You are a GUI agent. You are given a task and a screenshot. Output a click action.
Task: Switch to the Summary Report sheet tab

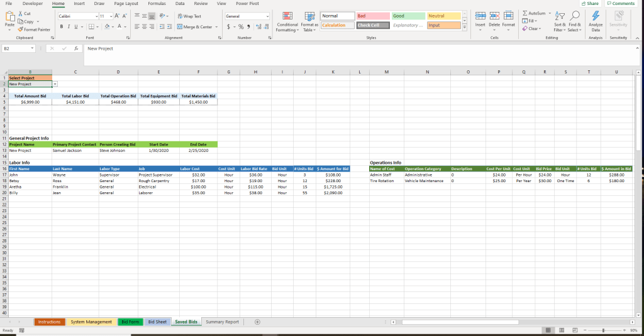222,322
